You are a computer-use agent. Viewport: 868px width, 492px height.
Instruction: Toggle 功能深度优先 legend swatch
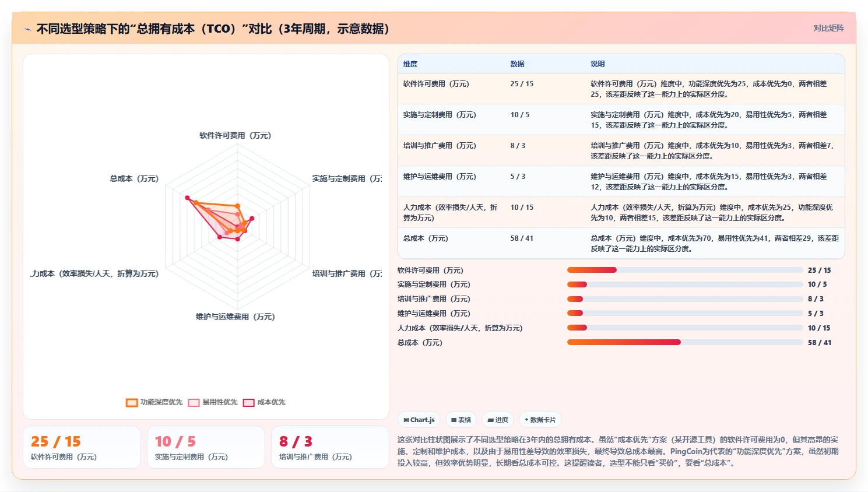point(132,403)
